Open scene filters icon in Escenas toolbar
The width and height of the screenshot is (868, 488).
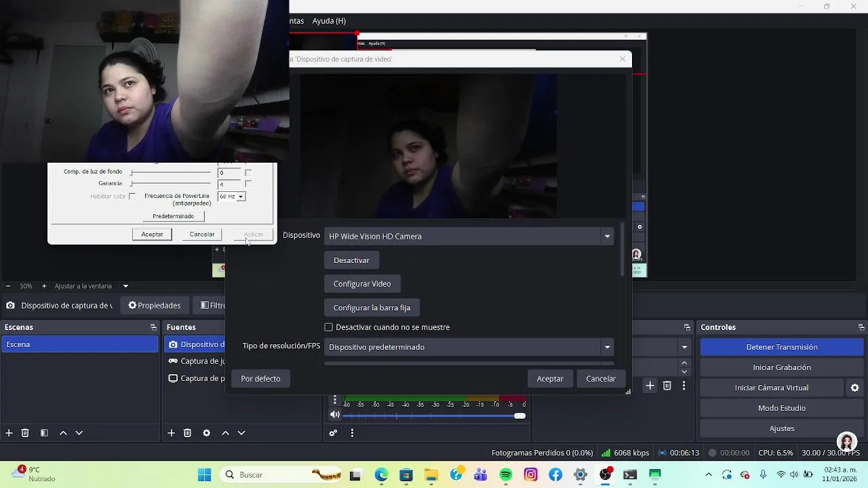pyautogui.click(x=44, y=432)
